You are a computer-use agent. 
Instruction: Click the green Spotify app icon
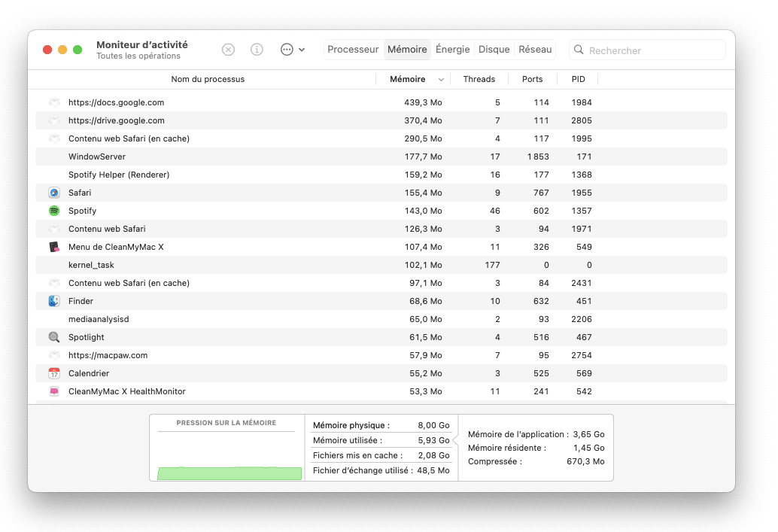click(54, 211)
